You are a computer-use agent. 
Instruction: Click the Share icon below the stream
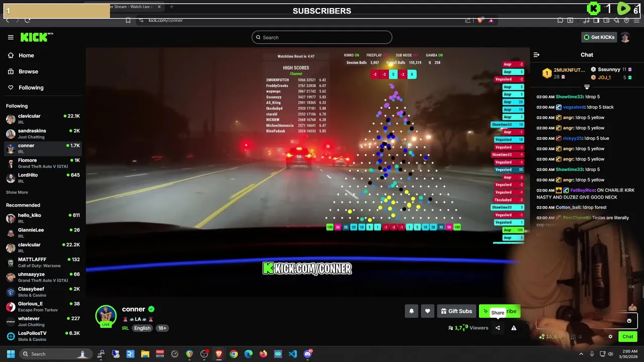[498, 328]
